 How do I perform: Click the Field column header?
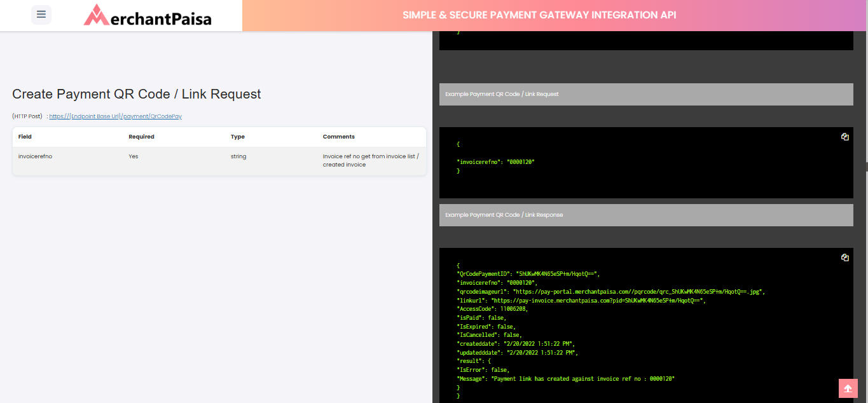pyautogui.click(x=25, y=137)
